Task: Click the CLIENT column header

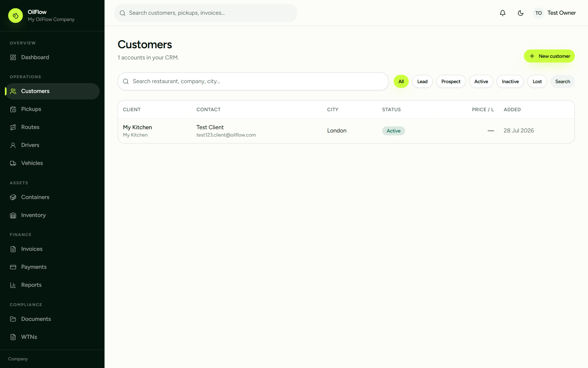Action: pos(131,110)
